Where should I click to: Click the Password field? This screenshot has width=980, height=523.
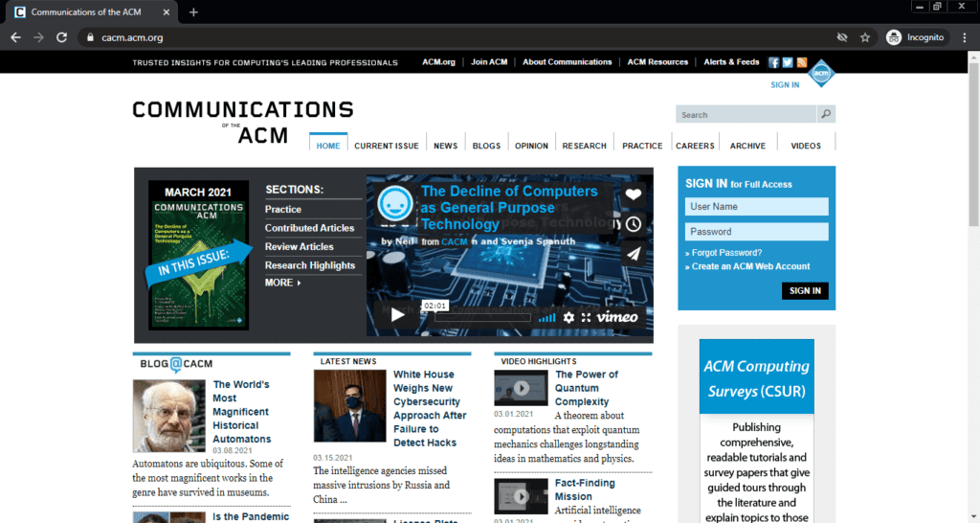pyautogui.click(x=756, y=232)
